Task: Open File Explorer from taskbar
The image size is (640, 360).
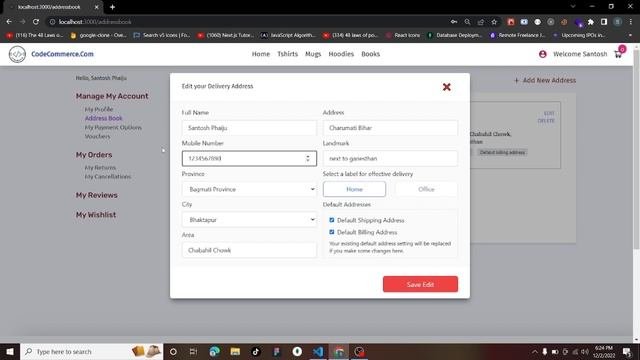Action: point(235,351)
